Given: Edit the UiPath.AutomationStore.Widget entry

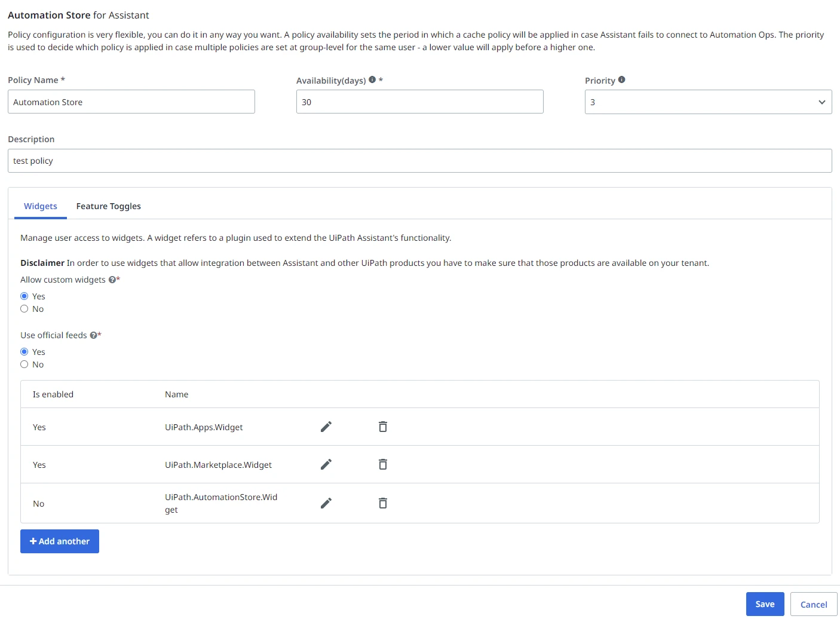Looking at the screenshot, I should click(326, 503).
